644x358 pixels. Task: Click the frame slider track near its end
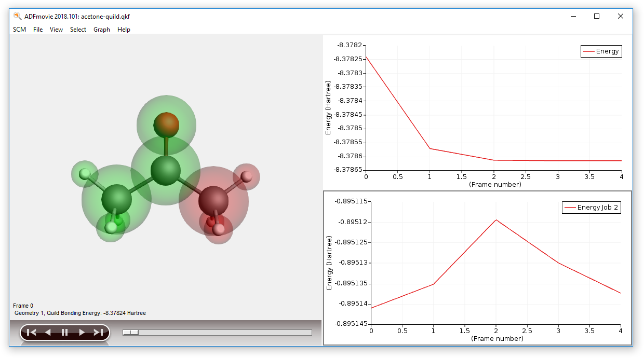(306, 333)
